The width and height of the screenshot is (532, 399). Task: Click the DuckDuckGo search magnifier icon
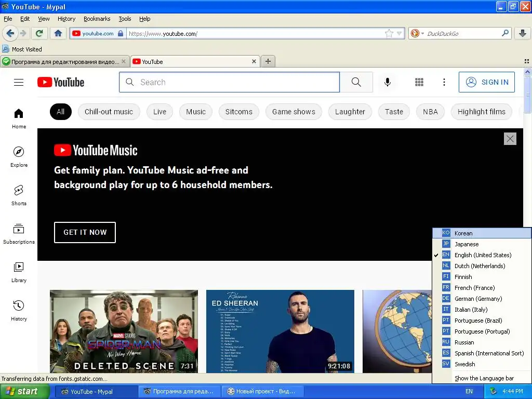click(505, 33)
